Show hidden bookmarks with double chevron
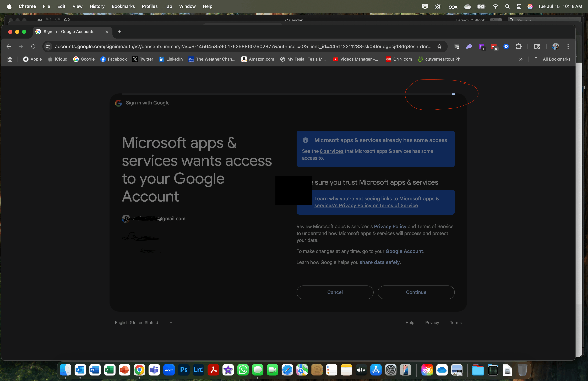This screenshot has width=588, height=381. tap(521, 59)
